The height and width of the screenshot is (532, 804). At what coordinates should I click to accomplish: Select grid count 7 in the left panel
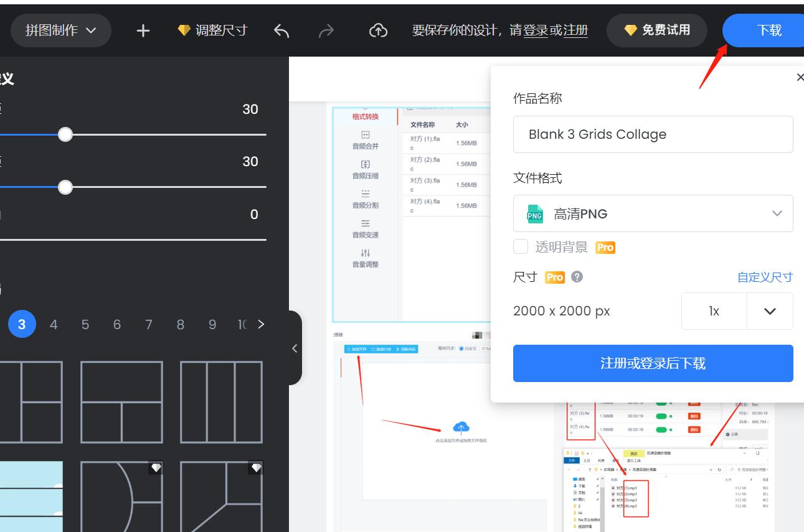point(148,324)
